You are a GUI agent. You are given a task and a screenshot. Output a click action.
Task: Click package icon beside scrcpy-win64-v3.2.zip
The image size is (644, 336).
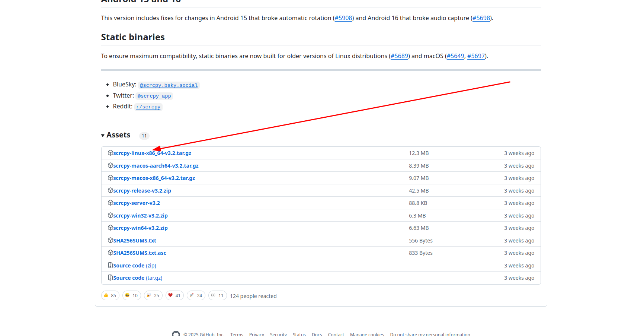(110, 228)
